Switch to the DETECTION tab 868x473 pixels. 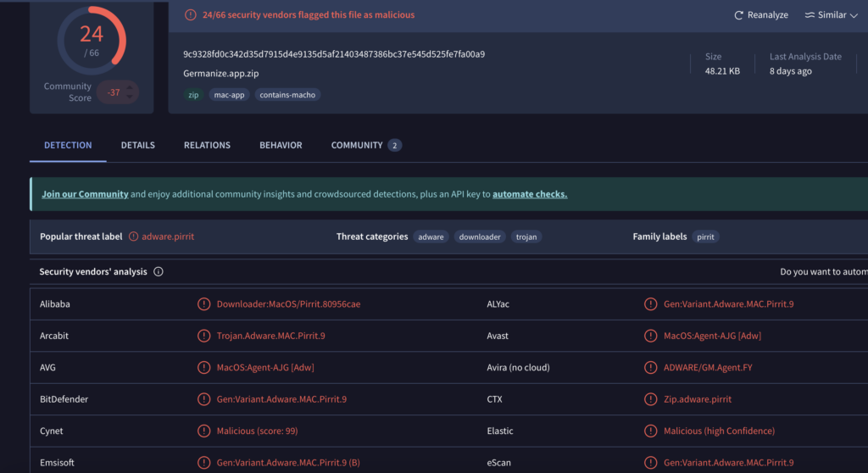click(68, 145)
